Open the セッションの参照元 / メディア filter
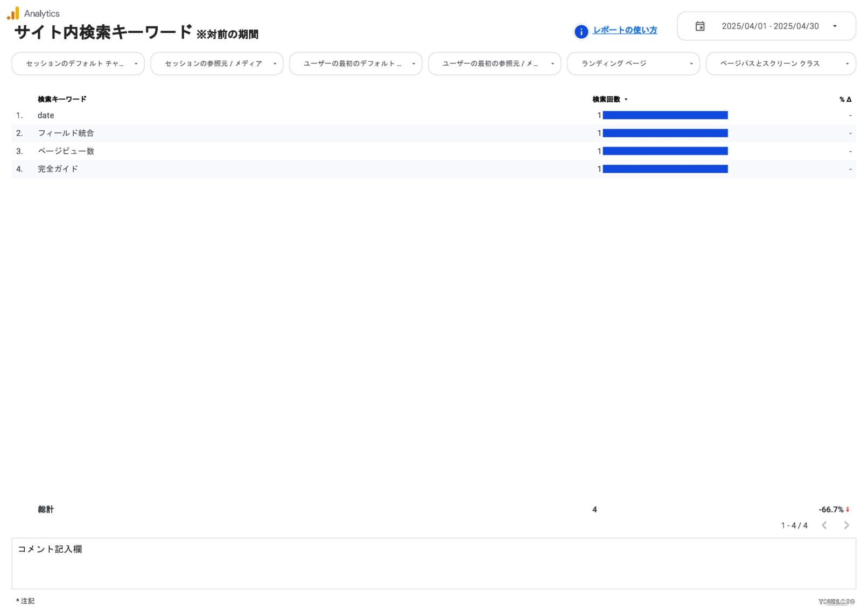The image size is (868, 613). click(216, 64)
